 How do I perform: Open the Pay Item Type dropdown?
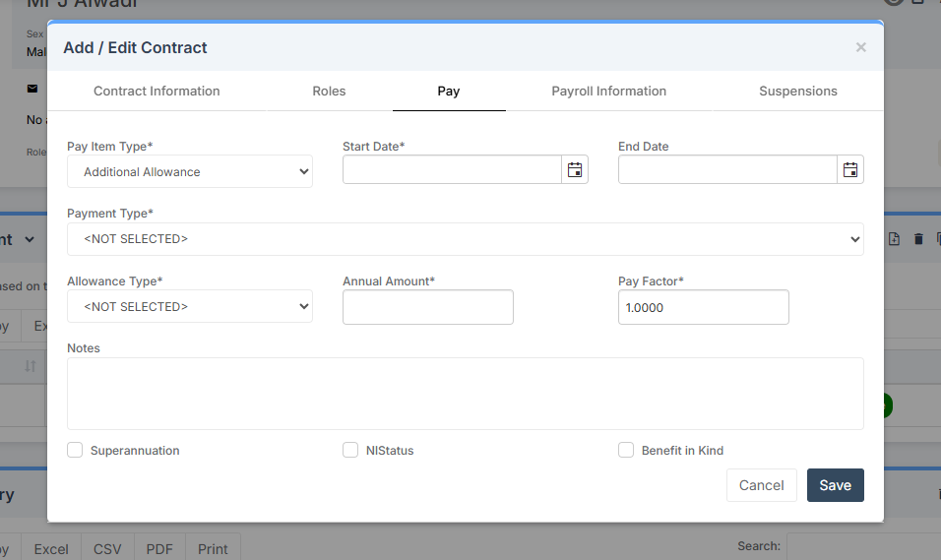pyautogui.click(x=190, y=171)
